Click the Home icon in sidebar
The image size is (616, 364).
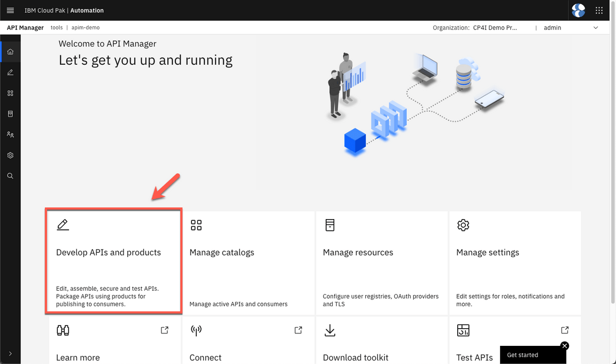tap(10, 52)
